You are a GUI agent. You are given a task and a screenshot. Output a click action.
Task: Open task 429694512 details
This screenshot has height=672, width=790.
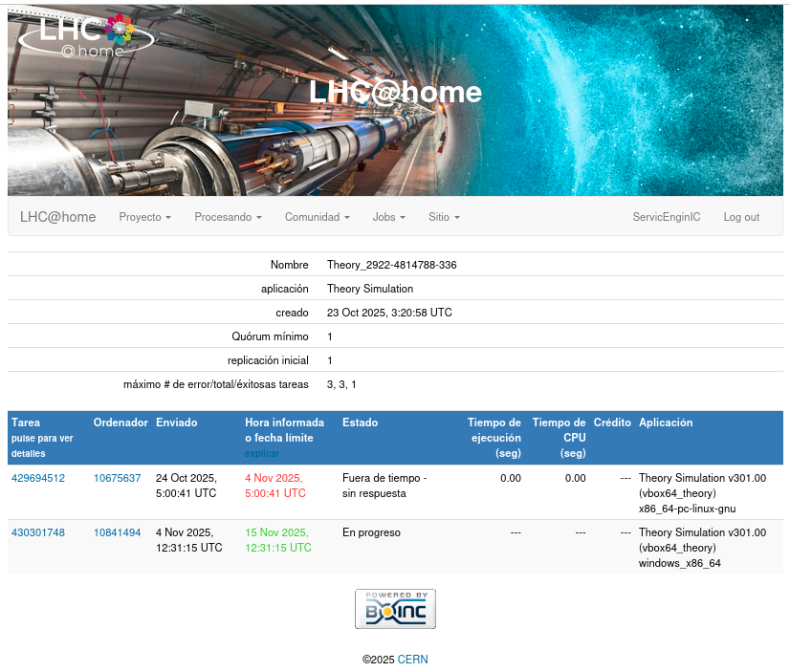[x=38, y=478]
